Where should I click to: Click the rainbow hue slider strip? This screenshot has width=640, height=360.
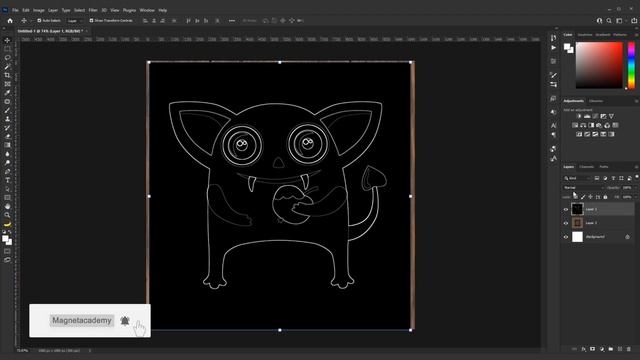point(631,65)
